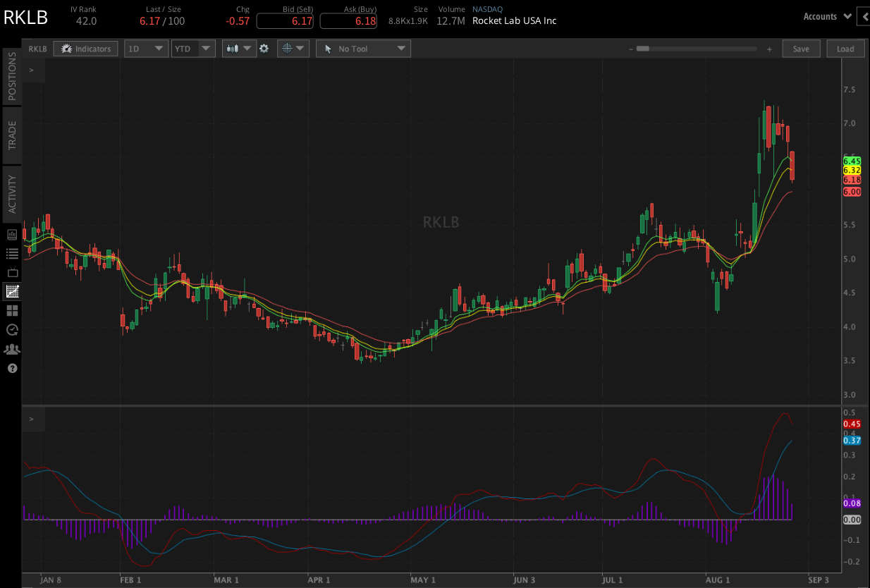Click the watchlist list icon in sidebar
870x588 pixels.
pos(12,253)
